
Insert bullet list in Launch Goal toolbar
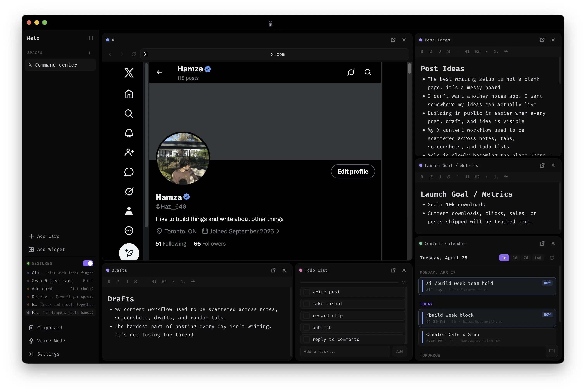click(x=486, y=177)
